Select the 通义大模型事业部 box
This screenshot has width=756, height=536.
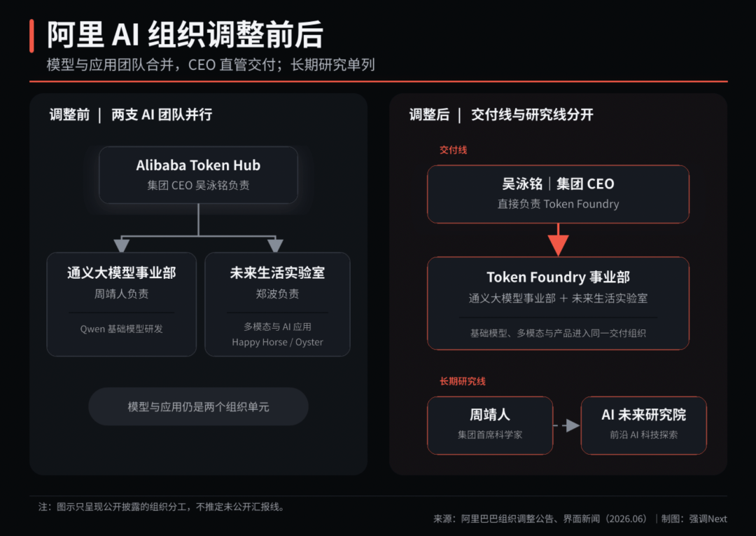(122, 304)
